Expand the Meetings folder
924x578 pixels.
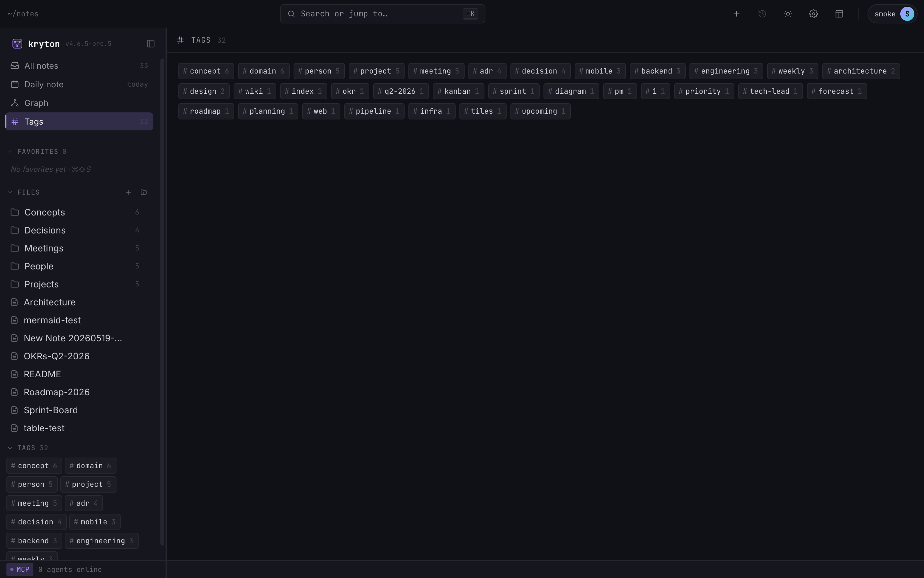click(x=80, y=248)
